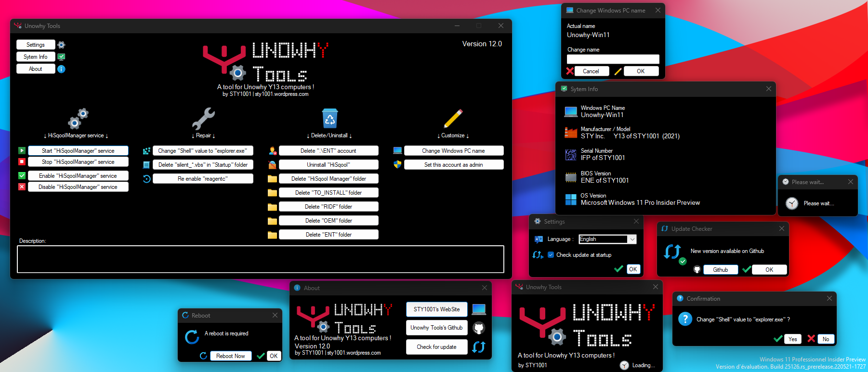This screenshot has width=868, height=372.
Task: Open Unowhy Tools's Github button
Action: click(437, 328)
